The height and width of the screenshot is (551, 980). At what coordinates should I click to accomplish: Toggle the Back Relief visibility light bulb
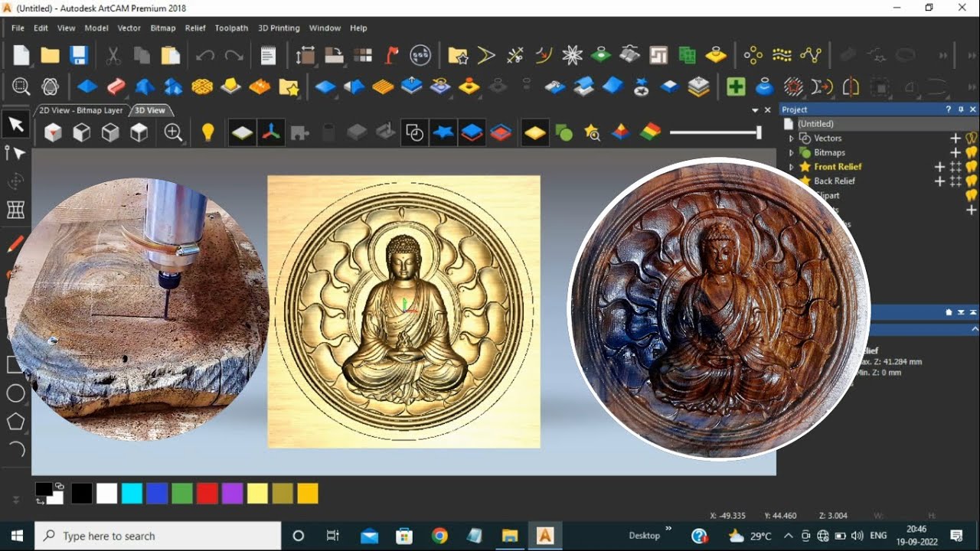(972, 181)
